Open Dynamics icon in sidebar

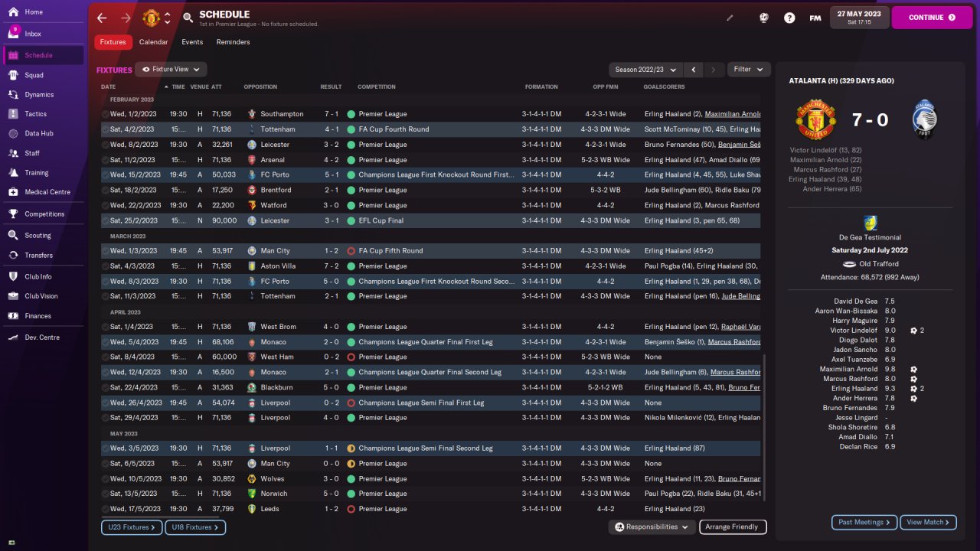(13, 95)
